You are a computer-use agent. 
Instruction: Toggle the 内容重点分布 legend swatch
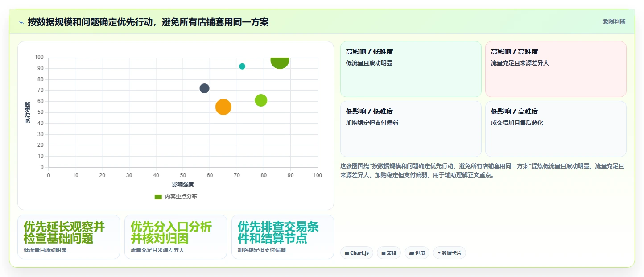coord(158,197)
